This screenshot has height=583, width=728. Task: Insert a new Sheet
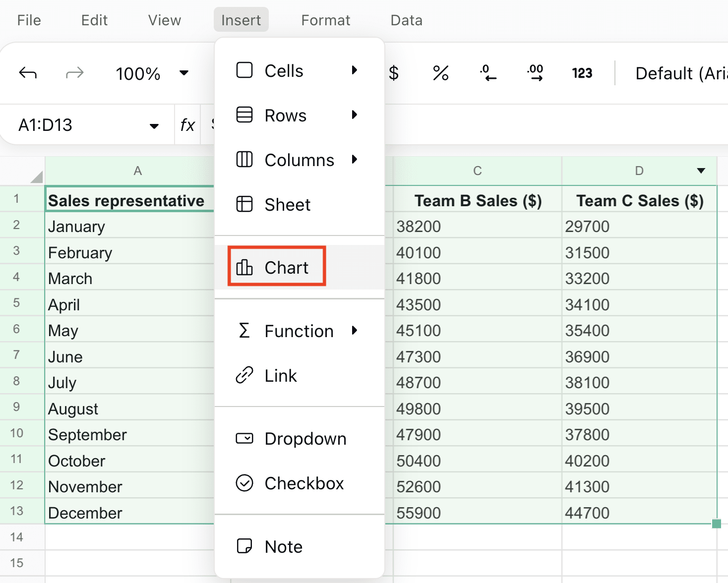click(287, 204)
